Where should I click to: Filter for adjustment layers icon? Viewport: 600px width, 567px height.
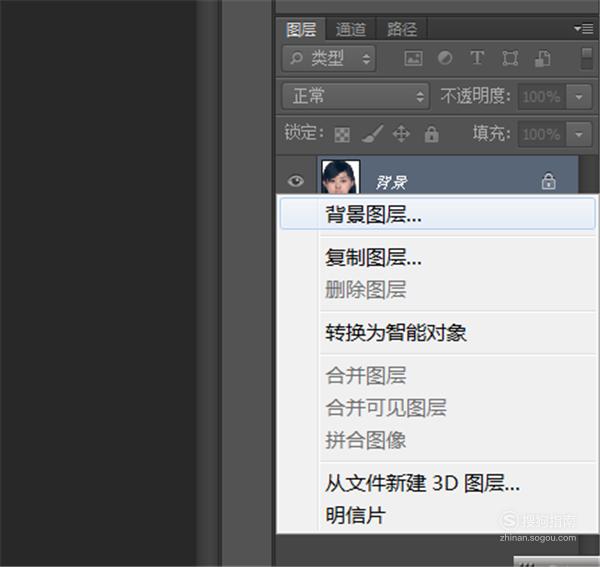coord(445,58)
